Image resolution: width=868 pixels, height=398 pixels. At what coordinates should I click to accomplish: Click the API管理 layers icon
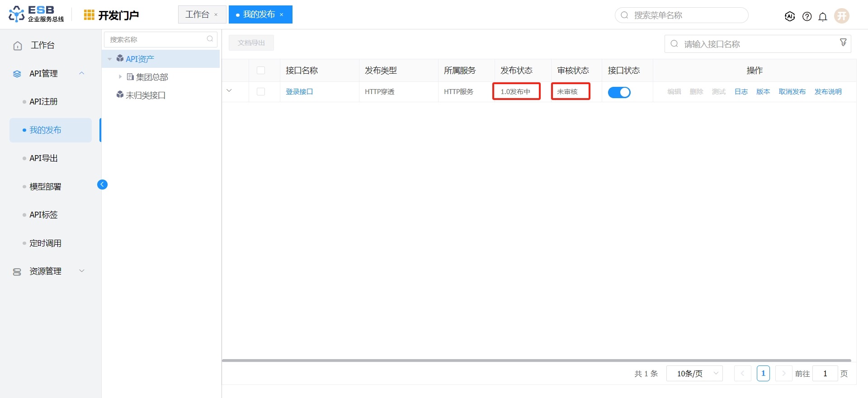(17, 74)
